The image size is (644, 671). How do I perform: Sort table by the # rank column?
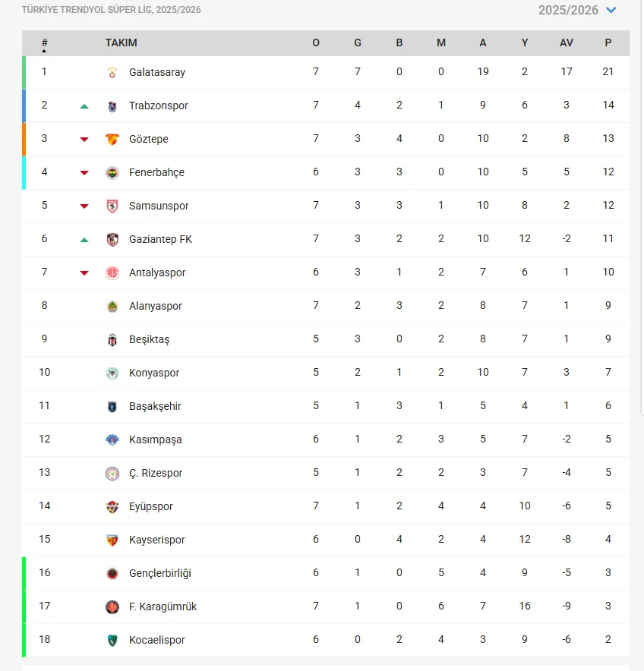tap(44, 43)
